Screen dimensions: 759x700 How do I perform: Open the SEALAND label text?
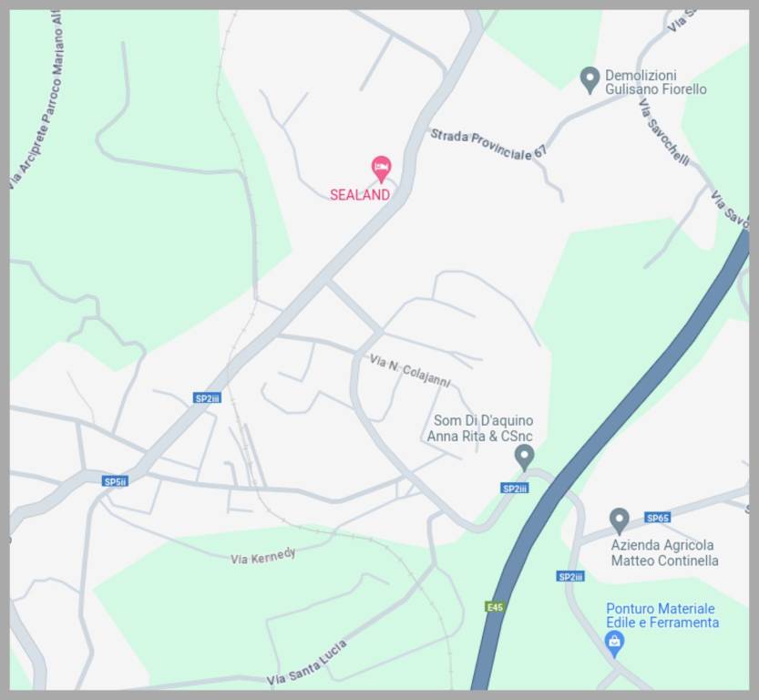pyautogui.click(x=360, y=195)
